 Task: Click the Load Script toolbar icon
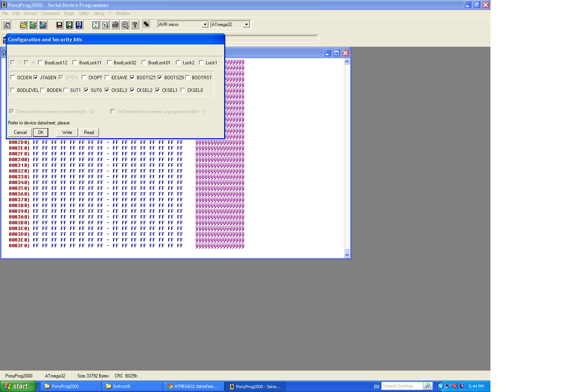click(x=105, y=25)
